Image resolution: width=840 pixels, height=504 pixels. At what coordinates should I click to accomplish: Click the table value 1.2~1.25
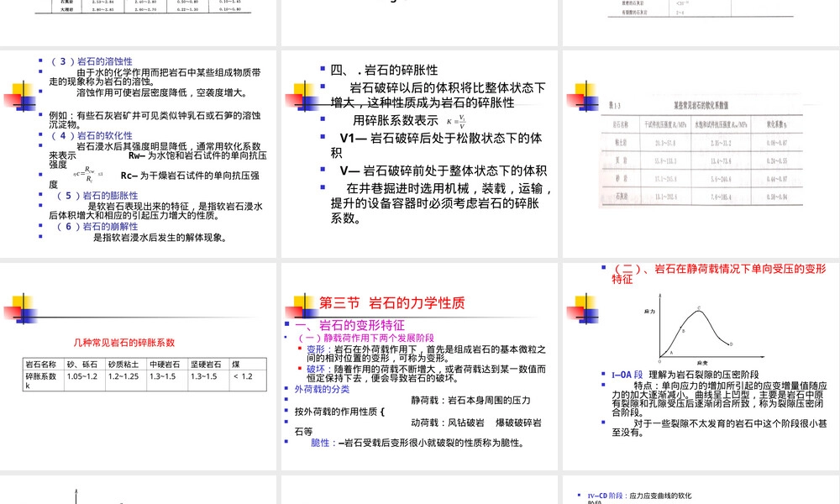pos(123,376)
